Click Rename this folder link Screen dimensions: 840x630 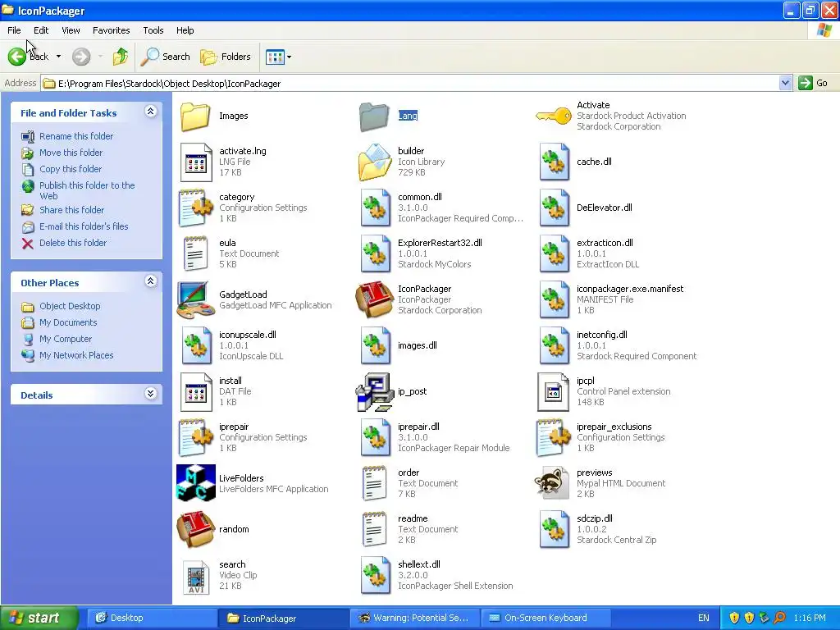pyautogui.click(x=76, y=136)
